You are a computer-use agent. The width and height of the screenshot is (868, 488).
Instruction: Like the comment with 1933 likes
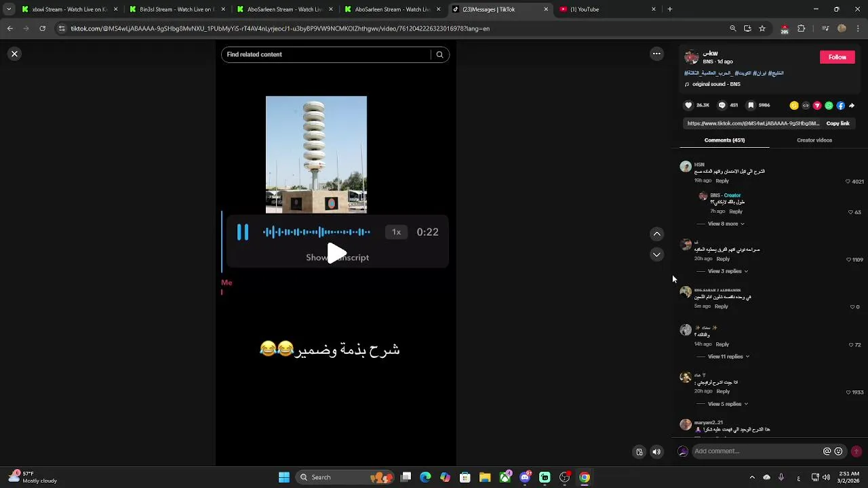coord(848,392)
